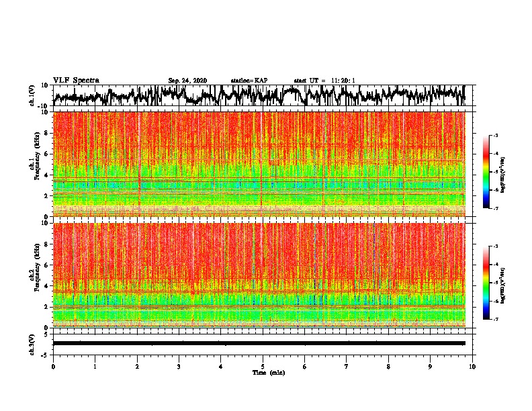The width and height of the screenshot is (532, 411).
Task: Click the ch.1 frequency axis "6" tick label
Action: pyautogui.click(x=46, y=154)
